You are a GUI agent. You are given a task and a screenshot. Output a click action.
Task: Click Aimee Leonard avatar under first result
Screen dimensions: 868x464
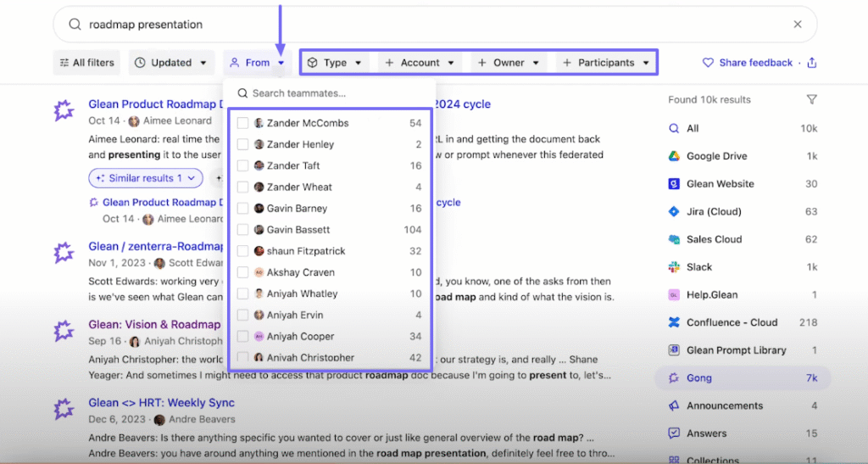coord(133,120)
